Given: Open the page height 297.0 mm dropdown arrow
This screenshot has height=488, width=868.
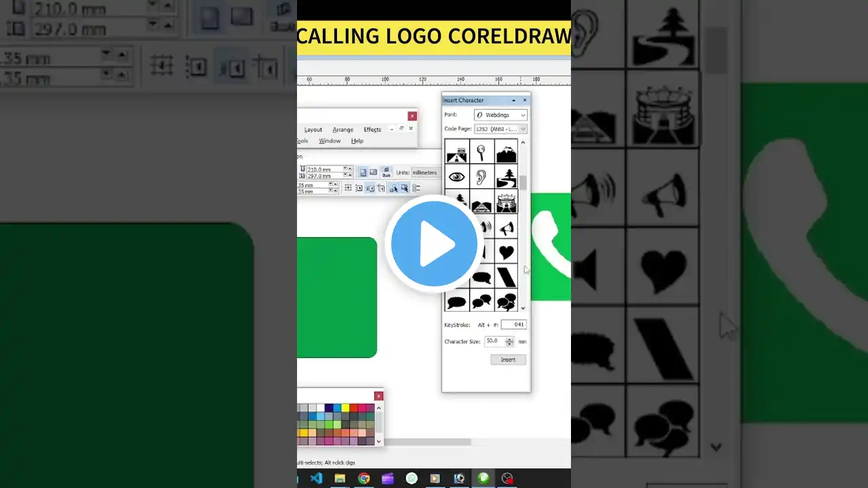Looking at the screenshot, I should 344,176.
